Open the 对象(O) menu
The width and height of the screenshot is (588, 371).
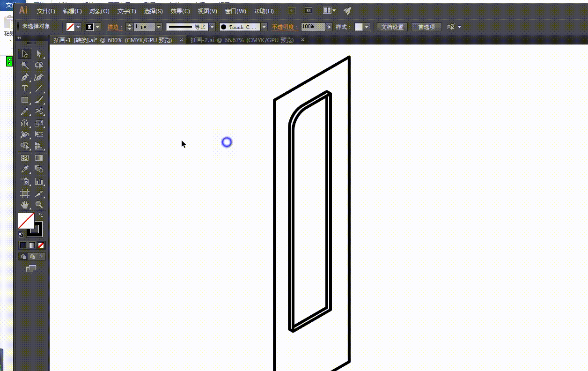point(99,11)
